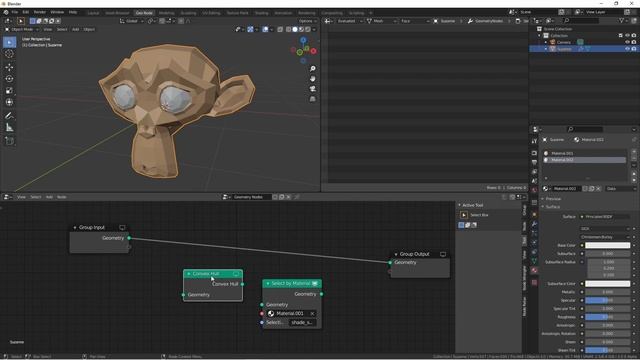This screenshot has height=360, width=640.
Task: Click the pan hand gizmo in viewport
Action: pos(313,79)
